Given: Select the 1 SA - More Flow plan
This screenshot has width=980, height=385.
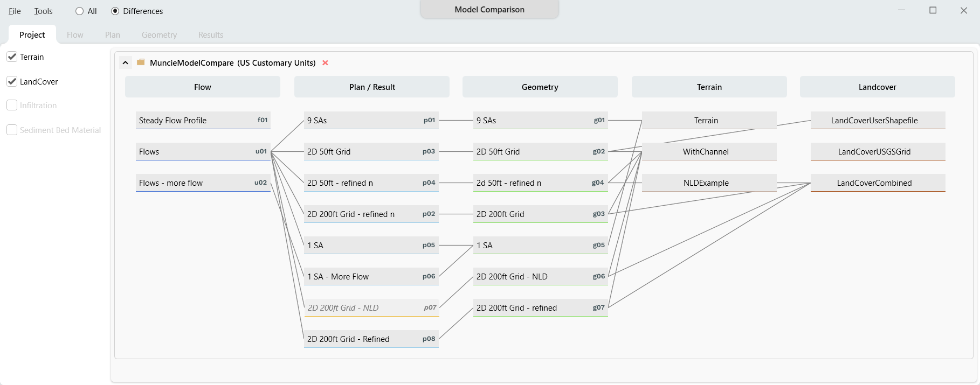Looking at the screenshot, I should point(371,276).
